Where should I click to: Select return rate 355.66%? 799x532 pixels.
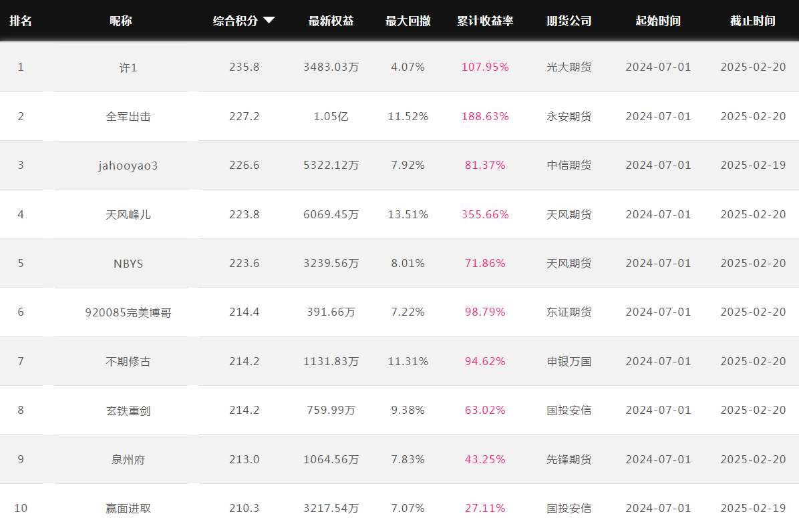485,215
